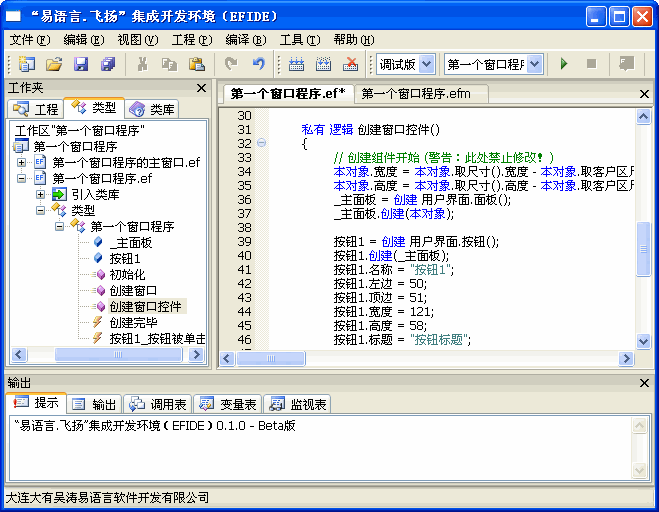Image resolution: width=659 pixels, height=512 pixels.
Task: Collapse the 类型 tree node
Action: point(40,210)
